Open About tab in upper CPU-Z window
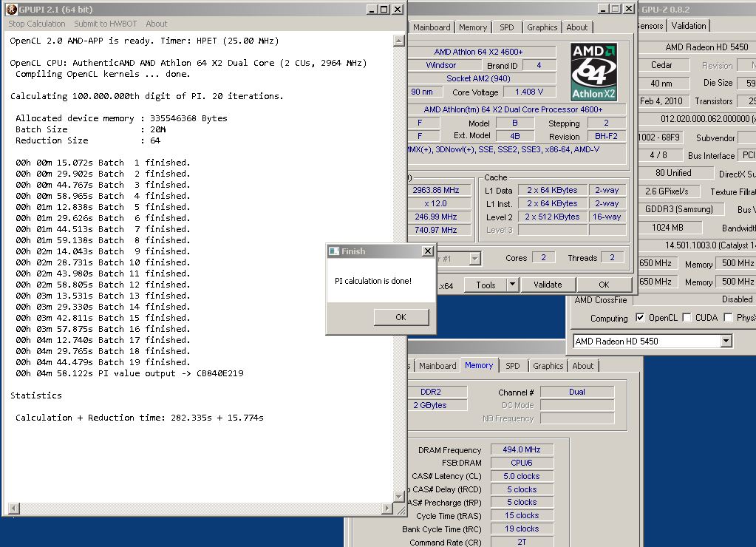 pyautogui.click(x=576, y=27)
